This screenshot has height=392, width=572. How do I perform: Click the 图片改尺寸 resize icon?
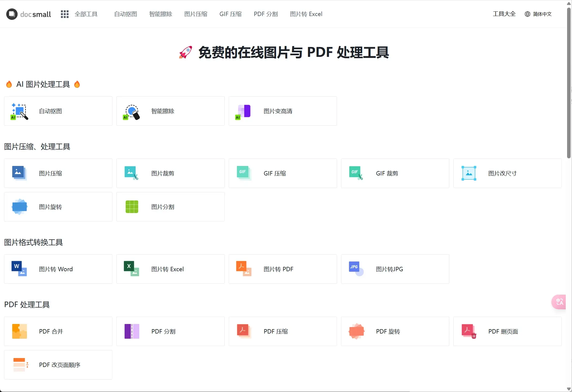pos(469,173)
